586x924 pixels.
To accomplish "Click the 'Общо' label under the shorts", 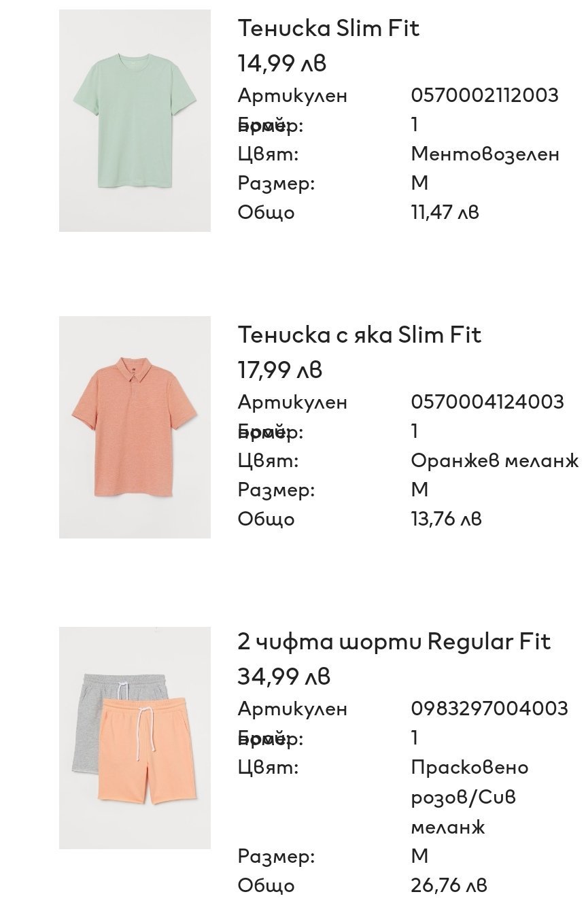I will [x=266, y=885].
